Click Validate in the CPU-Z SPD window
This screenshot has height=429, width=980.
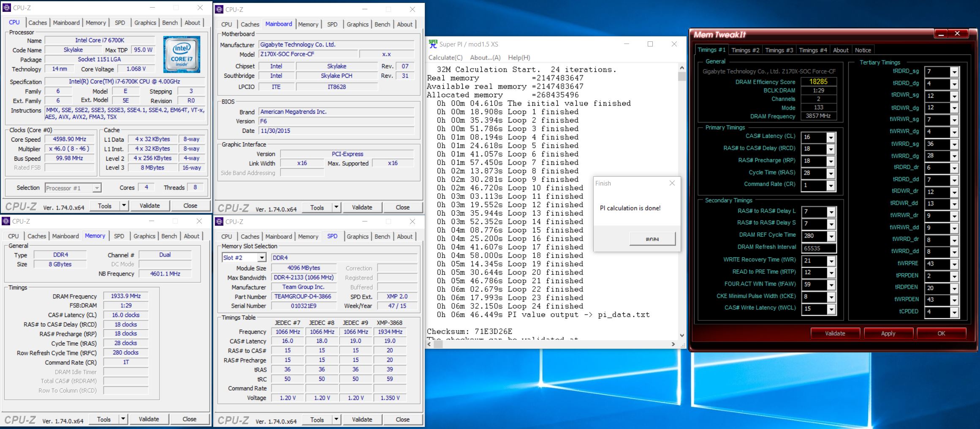click(362, 420)
